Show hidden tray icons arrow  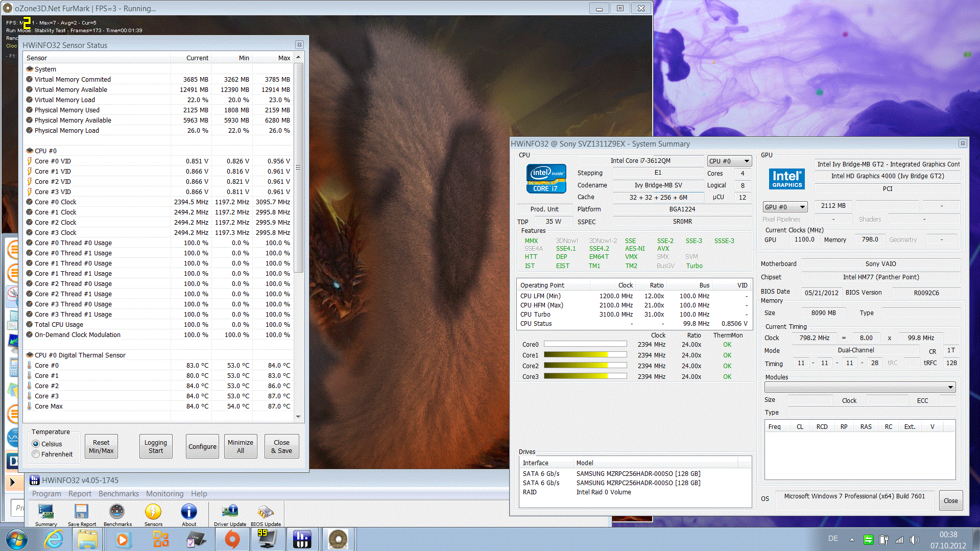[x=852, y=539]
